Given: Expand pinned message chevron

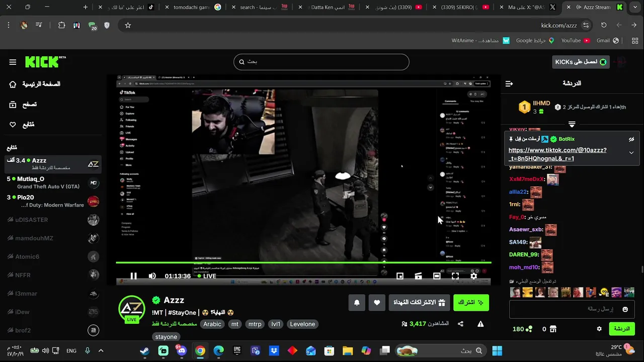Looking at the screenshot, I should tap(631, 153).
